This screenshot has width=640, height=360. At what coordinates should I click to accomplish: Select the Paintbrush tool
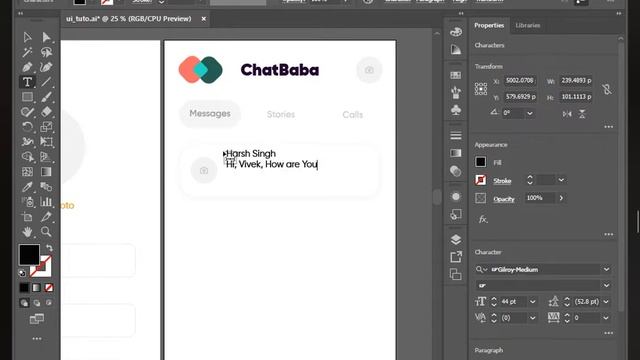pos(46,97)
